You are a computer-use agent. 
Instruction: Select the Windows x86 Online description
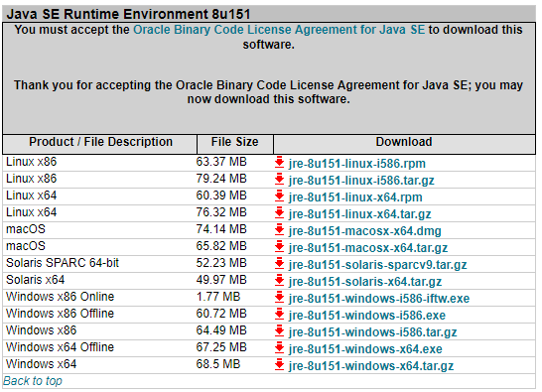(60, 297)
